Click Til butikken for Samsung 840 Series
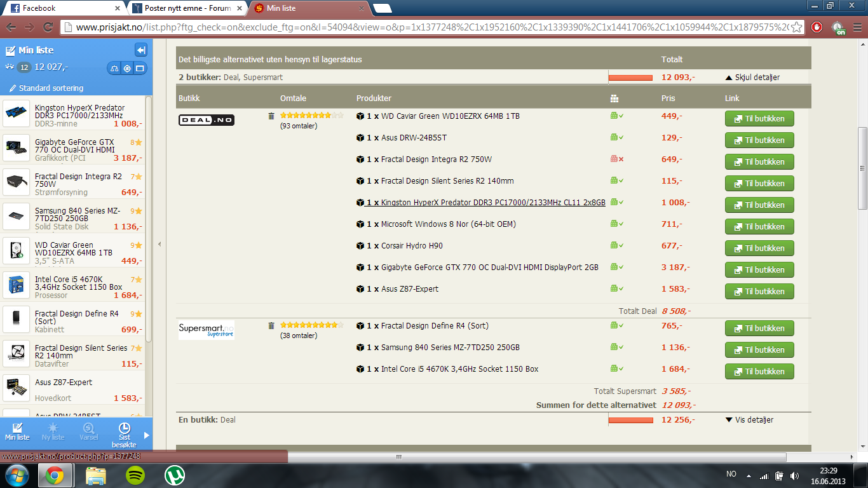 759,350
